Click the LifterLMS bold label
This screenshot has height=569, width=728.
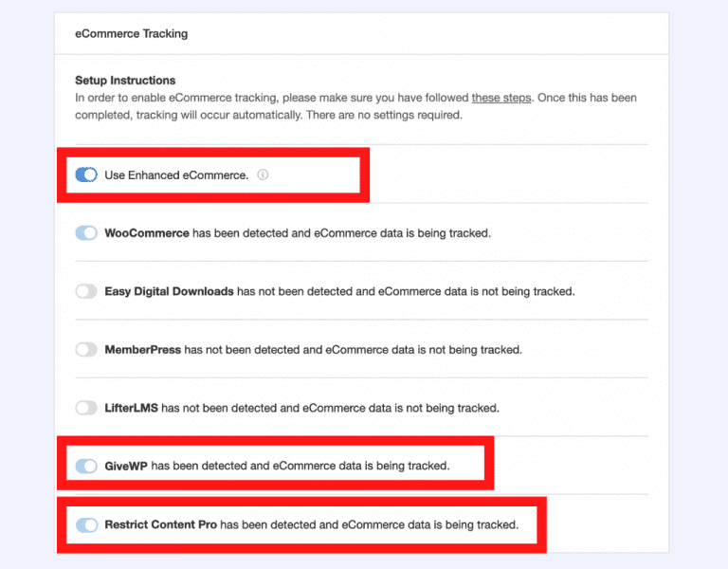click(132, 409)
